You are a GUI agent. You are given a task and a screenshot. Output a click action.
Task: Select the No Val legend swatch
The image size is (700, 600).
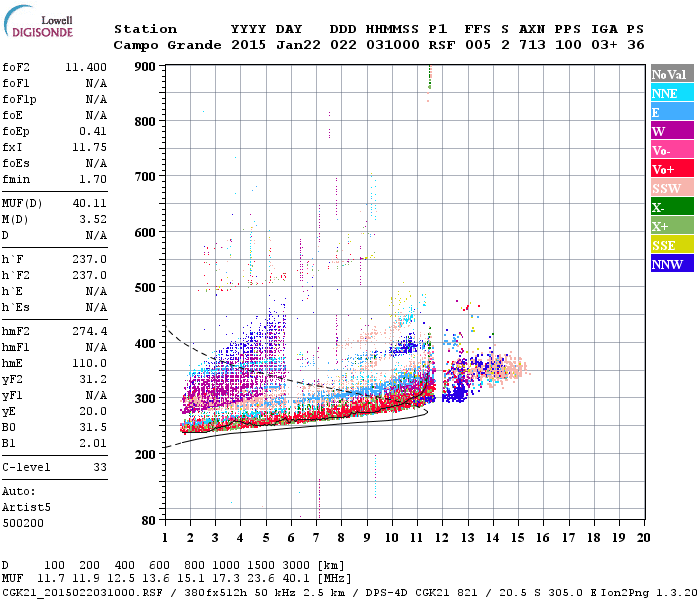(x=672, y=74)
